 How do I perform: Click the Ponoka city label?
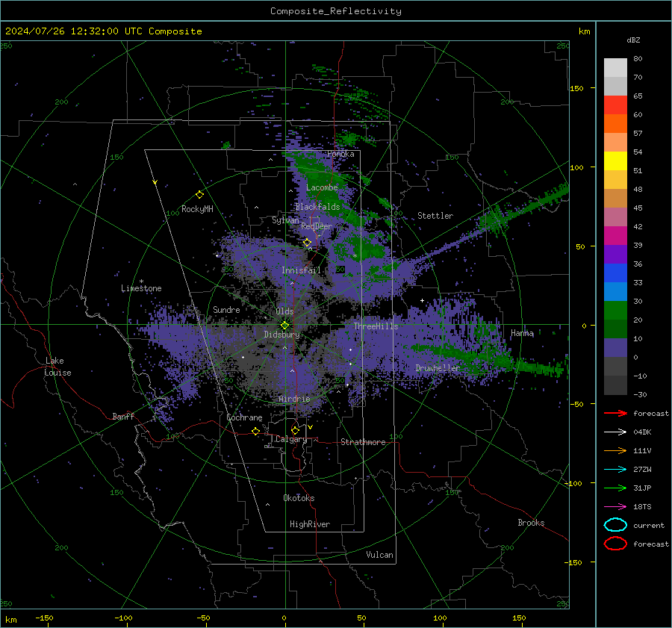340,154
